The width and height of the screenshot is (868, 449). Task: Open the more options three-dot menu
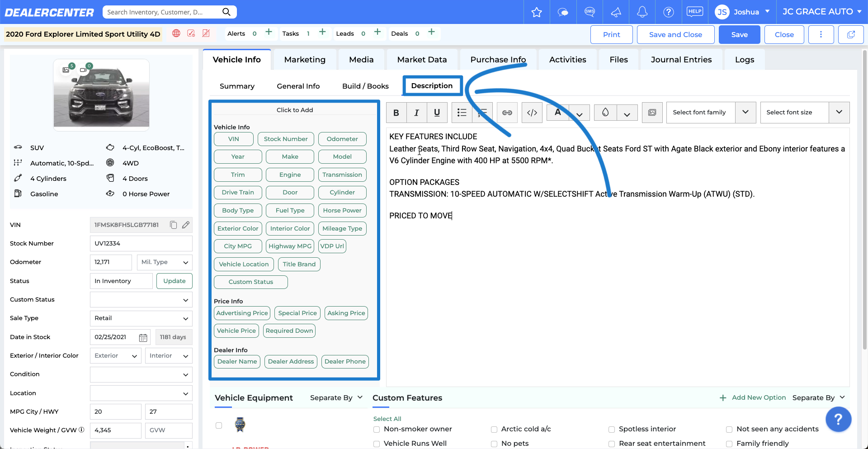(821, 34)
